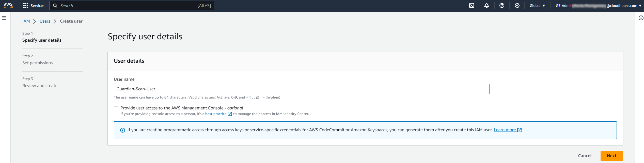Select Step 3 Review and create

point(40,86)
